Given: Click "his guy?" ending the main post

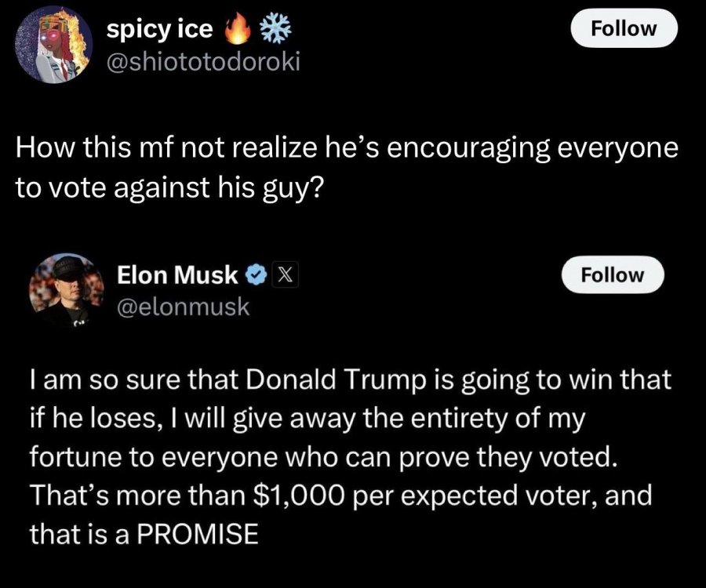Looking at the screenshot, I should tap(275, 189).
